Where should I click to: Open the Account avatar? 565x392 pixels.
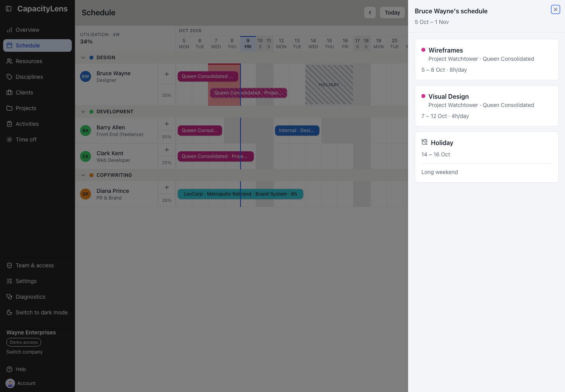[10, 383]
